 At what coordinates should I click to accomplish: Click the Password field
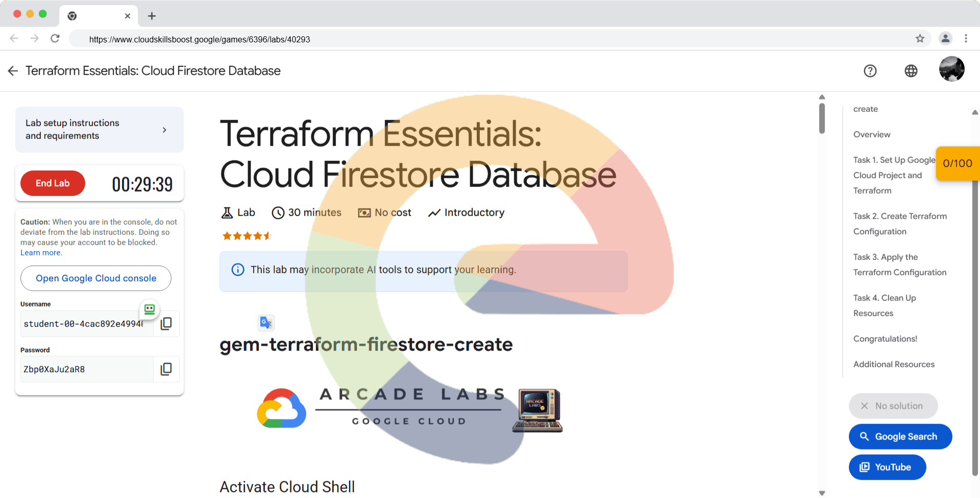87,369
